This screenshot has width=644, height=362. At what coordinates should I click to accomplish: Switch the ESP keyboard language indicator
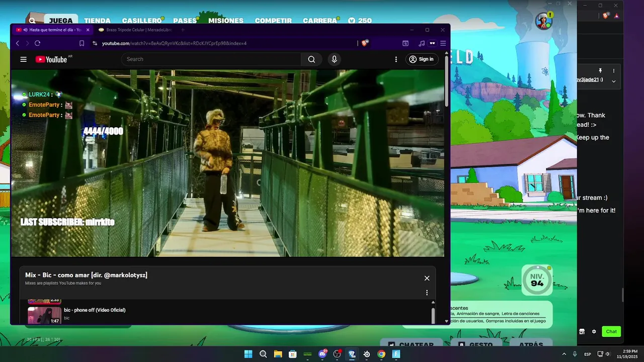point(587,354)
